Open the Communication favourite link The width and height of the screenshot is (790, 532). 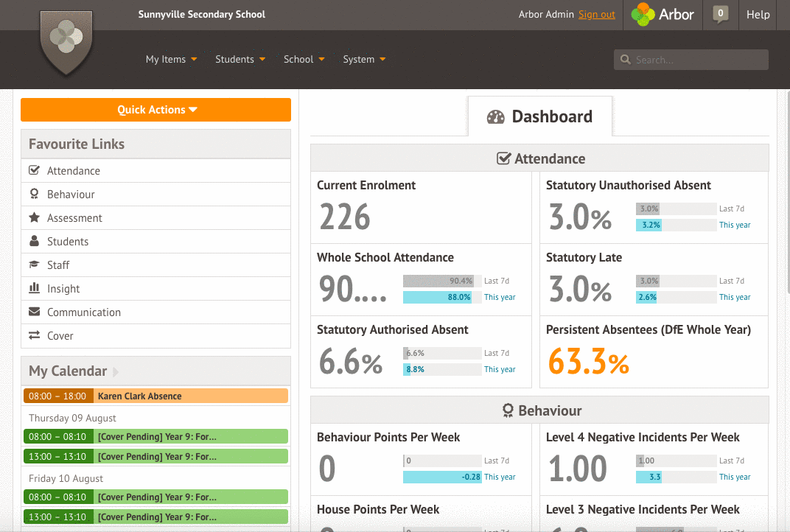[x=155, y=312]
